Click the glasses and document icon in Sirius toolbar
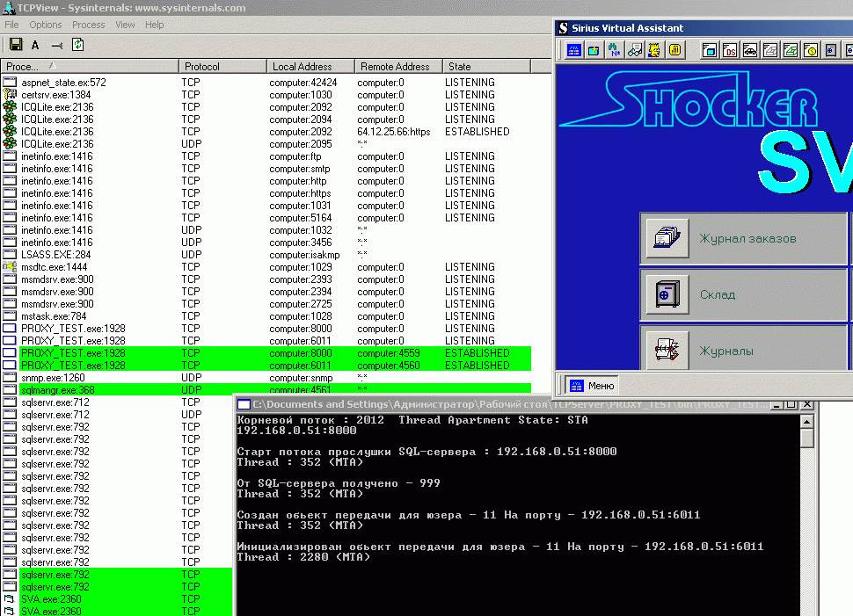 point(634,51)
